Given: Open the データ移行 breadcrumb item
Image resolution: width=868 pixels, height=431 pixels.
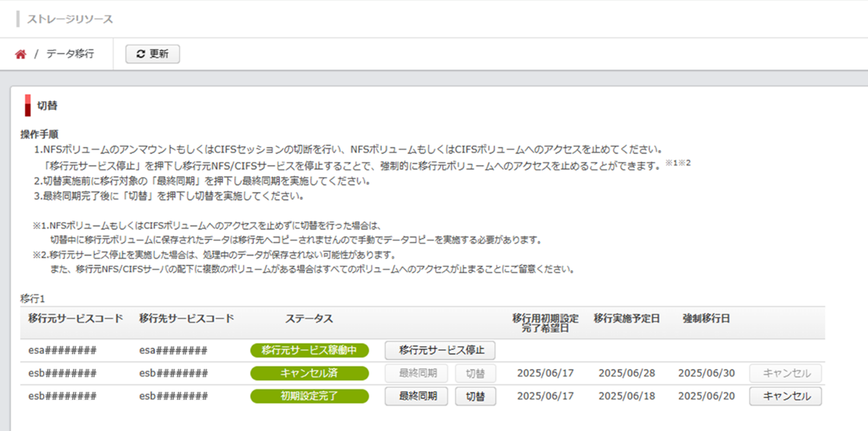Looking at the screenshot, I should [70, 54].
